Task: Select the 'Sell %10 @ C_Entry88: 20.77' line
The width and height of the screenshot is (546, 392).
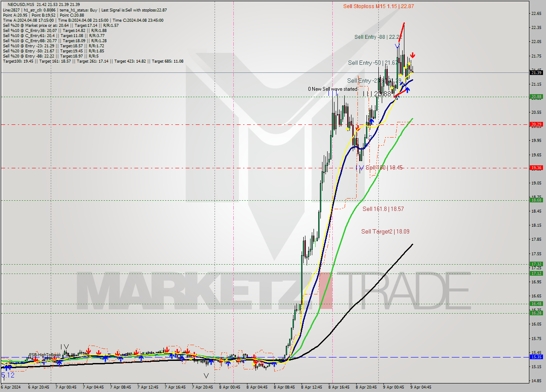Action: [x=55, y=40]
